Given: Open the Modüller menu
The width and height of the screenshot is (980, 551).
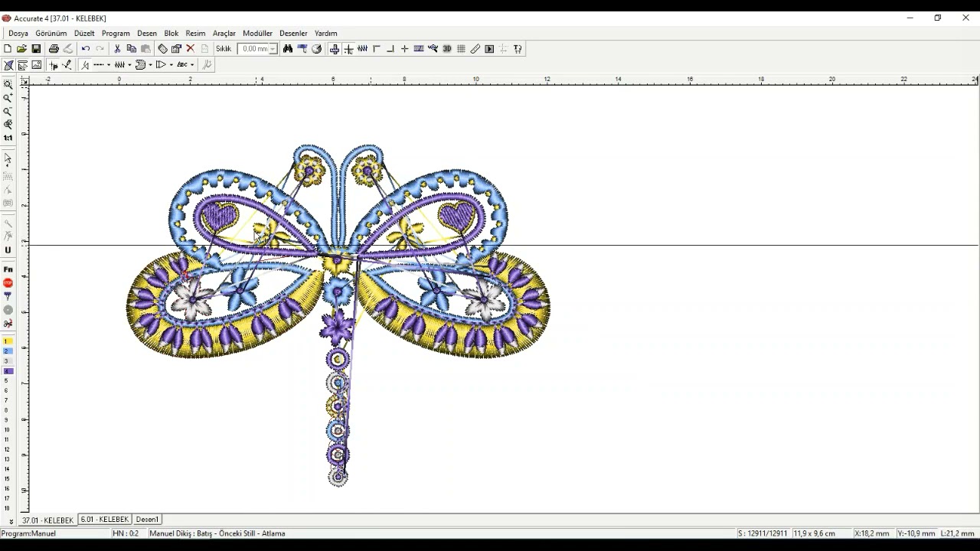Looking at the screenshot, I should tap(257, 34).
